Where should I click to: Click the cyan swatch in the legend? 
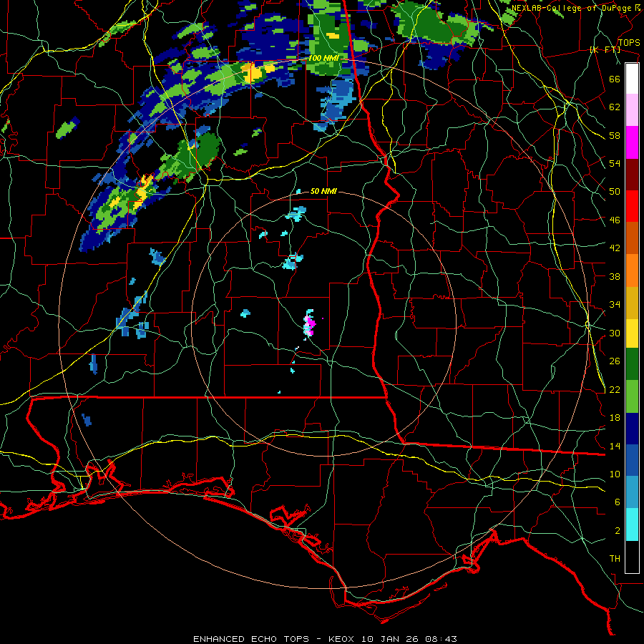pos(632,525)
